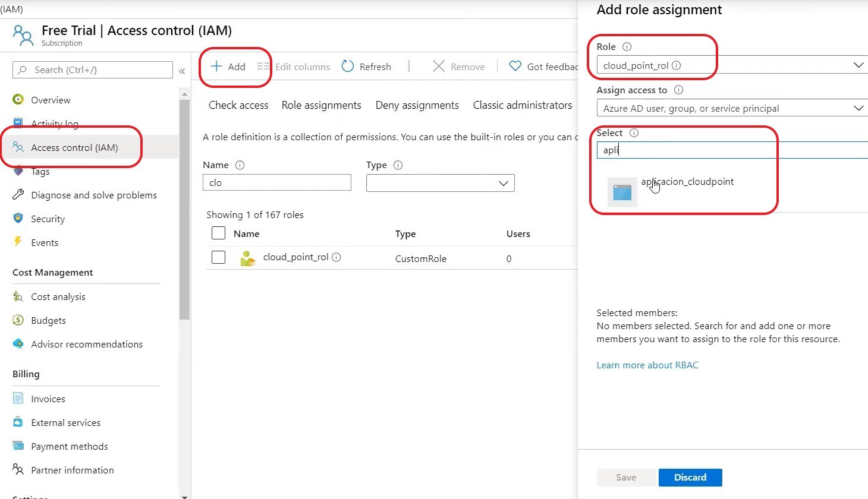Click the plus Add icon in toolbar
This screenshot has width=868, height=499.
[x=217, y=67]
